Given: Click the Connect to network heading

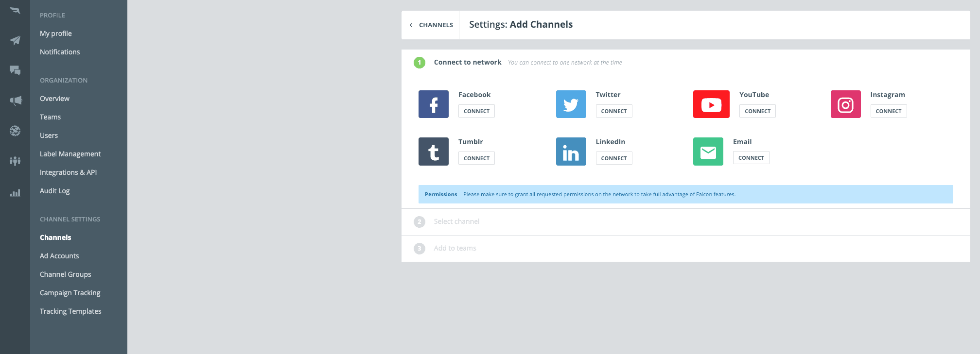Looking at the screenshot, I should 468,62.
